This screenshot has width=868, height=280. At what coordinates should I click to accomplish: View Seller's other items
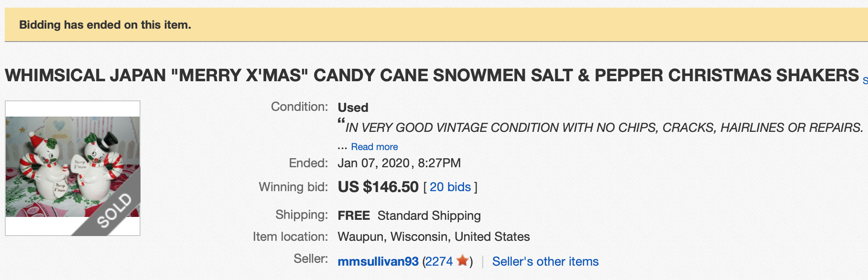tap(545, 262)
